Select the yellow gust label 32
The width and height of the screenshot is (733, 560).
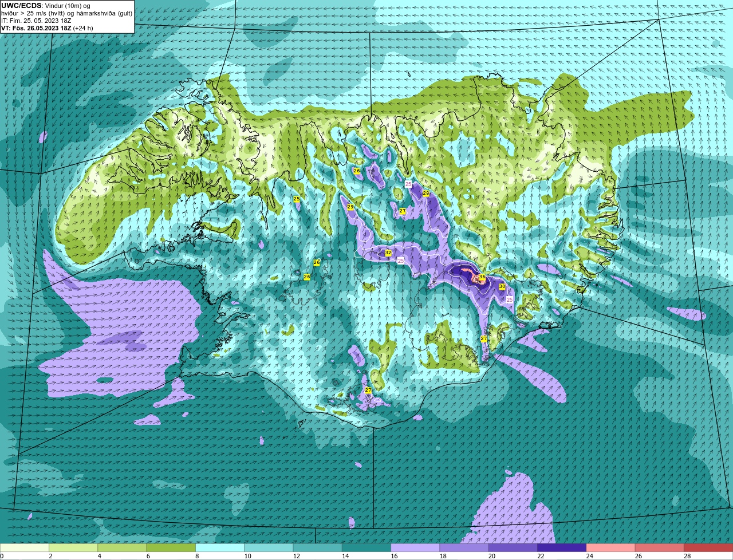388,253
